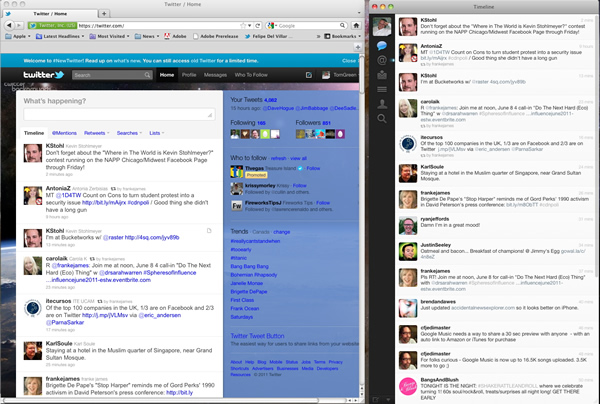Click bookmark star in URL bar
600x404 pixels.
(x=243, y=26)
